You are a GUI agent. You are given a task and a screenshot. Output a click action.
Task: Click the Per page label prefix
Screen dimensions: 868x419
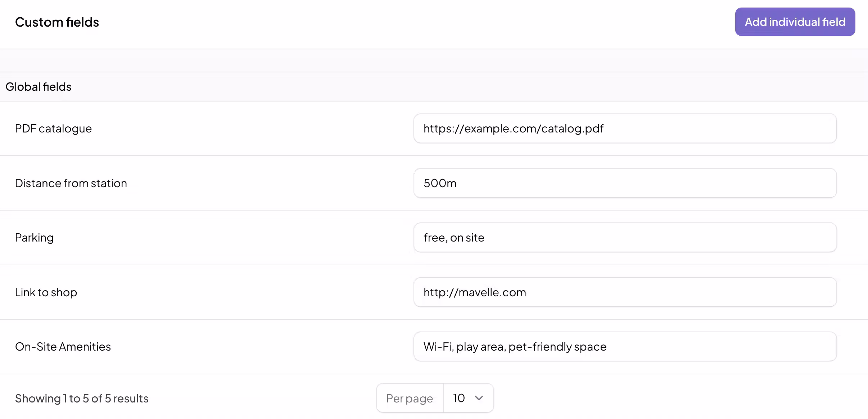(x=410, y=398)
